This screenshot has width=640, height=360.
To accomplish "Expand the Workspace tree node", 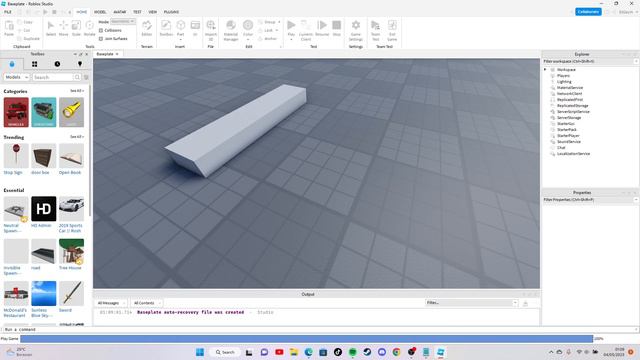I will 545,70.
